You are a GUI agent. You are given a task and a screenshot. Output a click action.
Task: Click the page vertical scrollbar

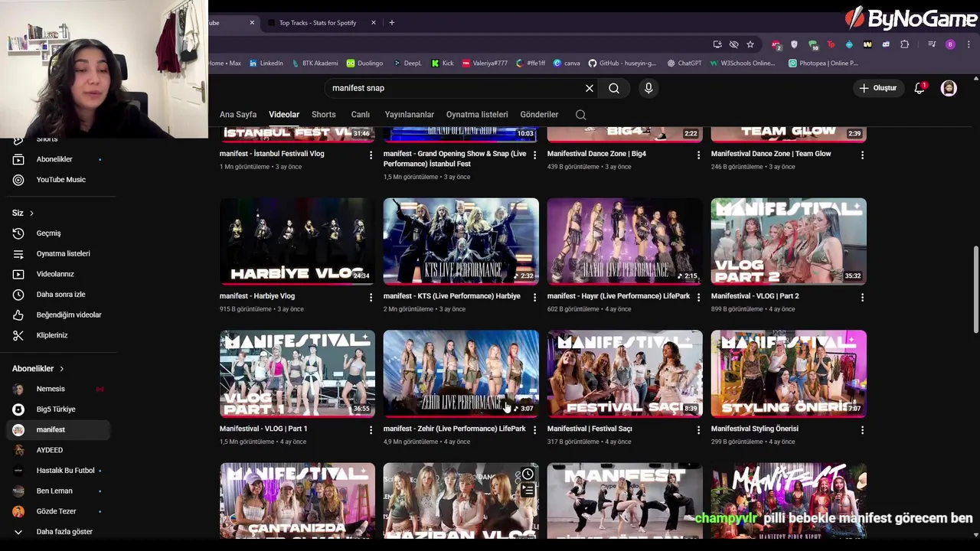(x=975, y=289)
